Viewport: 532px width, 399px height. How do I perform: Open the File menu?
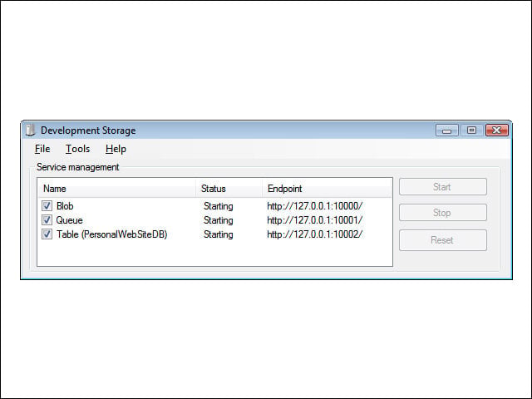click(x=42, y=149)
